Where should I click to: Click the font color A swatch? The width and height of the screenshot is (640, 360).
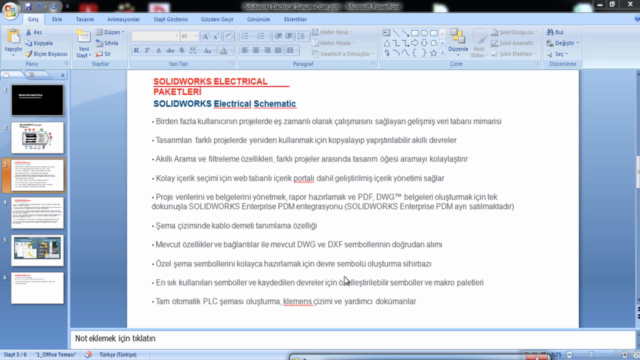click(x=224, y=50)
